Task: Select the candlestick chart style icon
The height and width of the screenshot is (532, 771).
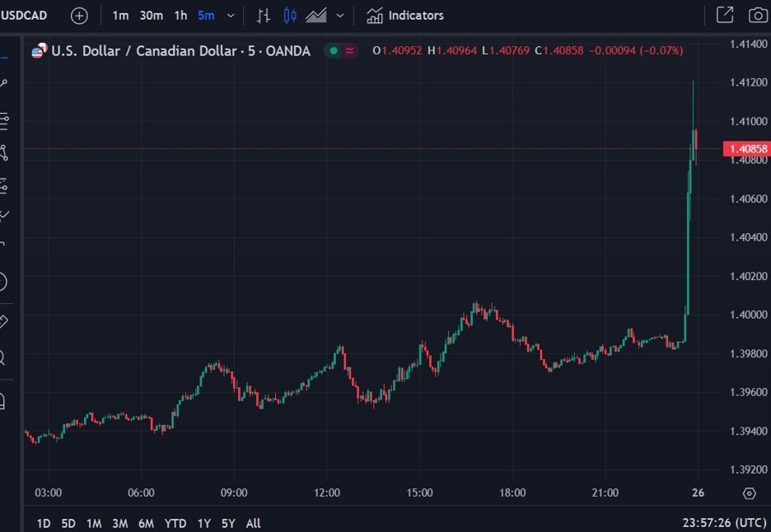Action: (290, 15)
